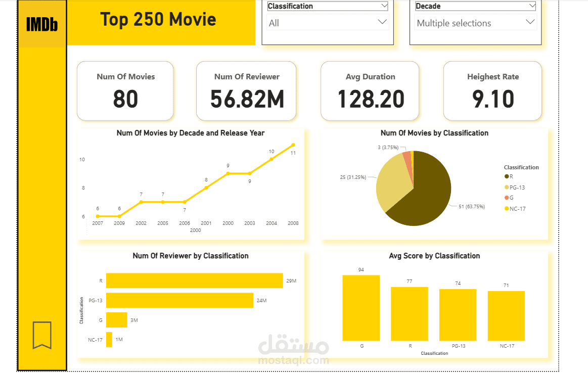Click 'Num Of Reviewer by Classification' chart title
The width and height of the screenshot is (588, 374).
[x=191, y=256]
